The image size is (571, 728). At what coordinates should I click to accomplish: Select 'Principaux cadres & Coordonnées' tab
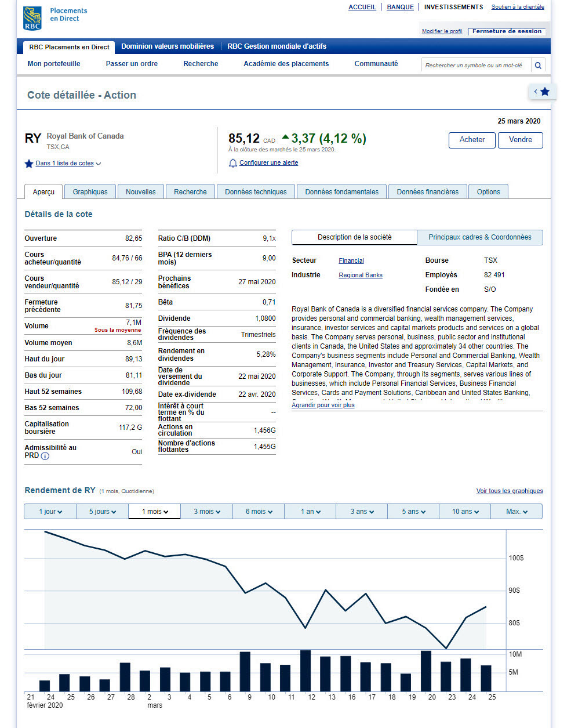[x=480, y=237]
